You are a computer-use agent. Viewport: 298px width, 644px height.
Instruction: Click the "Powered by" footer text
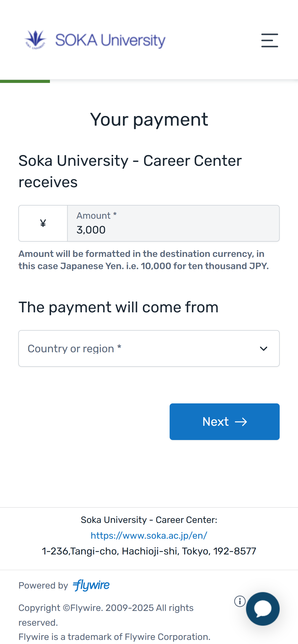pyautogui.click(x=43, y=586)
